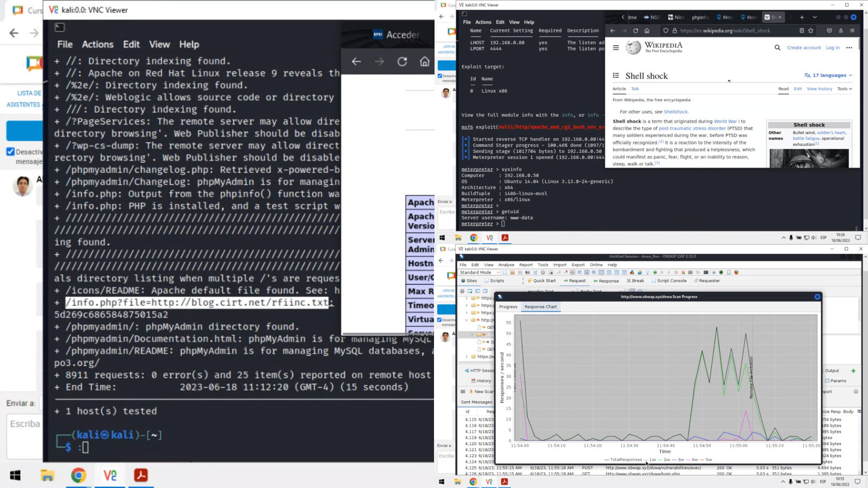Close the ZAP Scan Progress dialog
Viewport: 868px width, 488px height.
(x=818, y=297)
